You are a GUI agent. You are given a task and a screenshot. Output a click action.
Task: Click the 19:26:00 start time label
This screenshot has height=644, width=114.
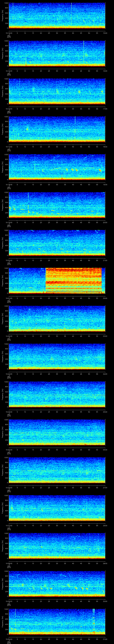pos(9,487)
